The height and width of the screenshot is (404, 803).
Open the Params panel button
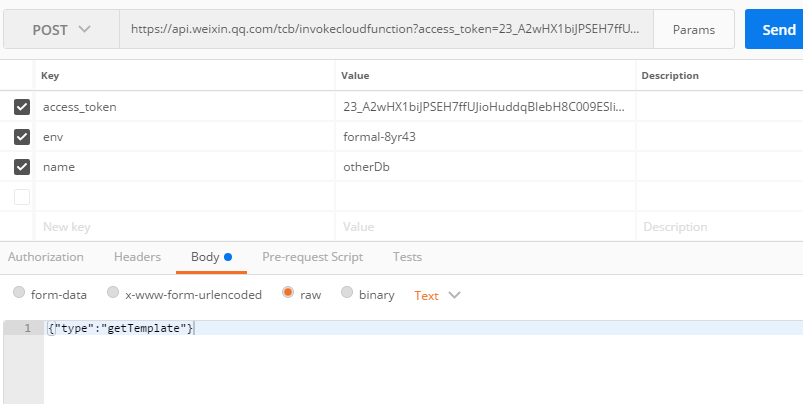[x=694, y=30]
